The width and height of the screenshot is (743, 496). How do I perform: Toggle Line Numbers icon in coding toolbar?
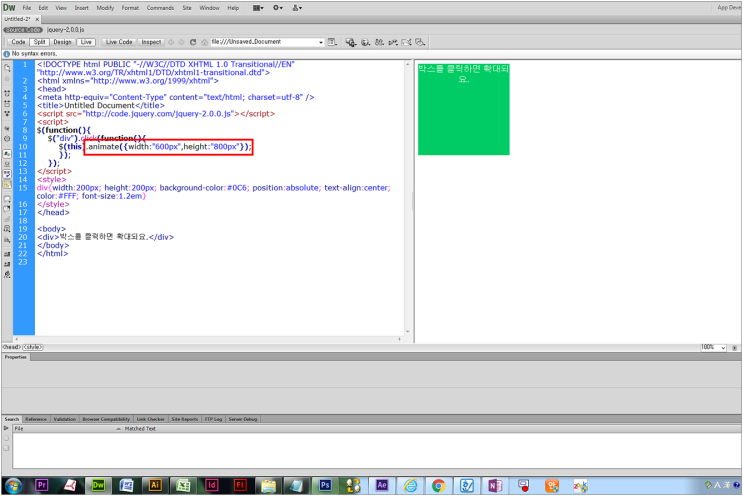pos(7,154)
